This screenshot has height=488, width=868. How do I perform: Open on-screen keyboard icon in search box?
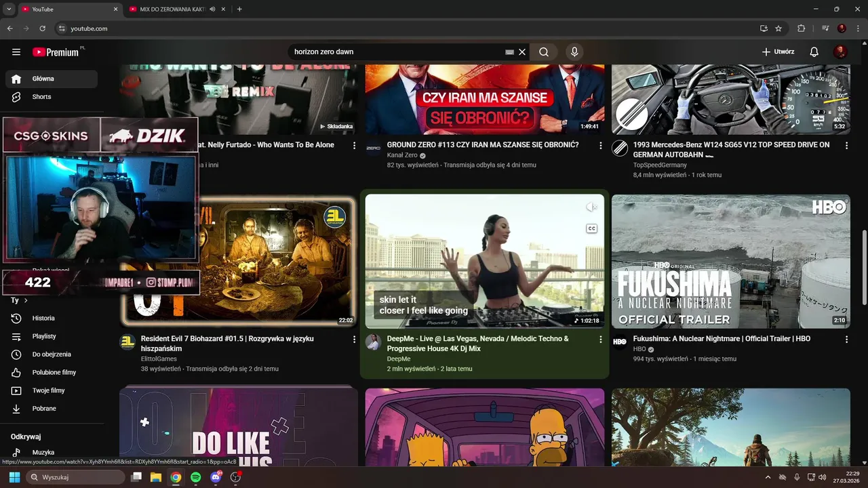(509, 52)
